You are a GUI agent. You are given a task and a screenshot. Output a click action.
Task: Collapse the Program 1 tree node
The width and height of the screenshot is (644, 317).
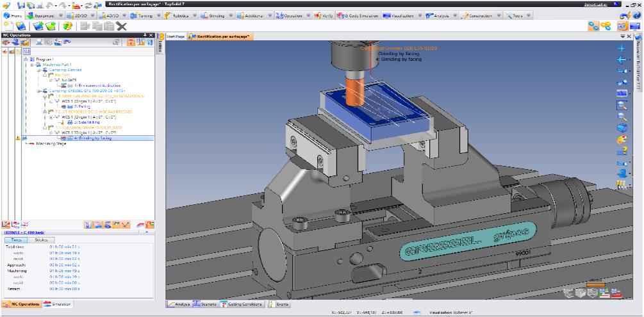pos(26,60)
